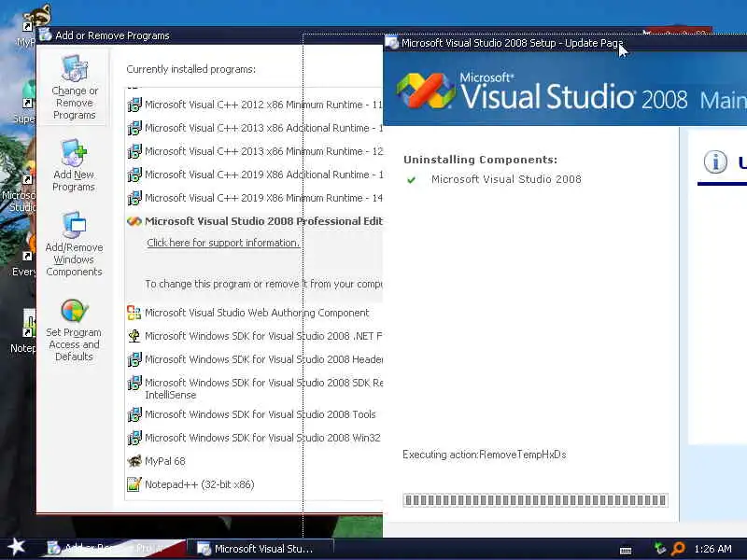The width and height of the screenshot is (747, 560).
Task: Click the 1:26 AM taskbar clock
Action: [x=712, y=549]
